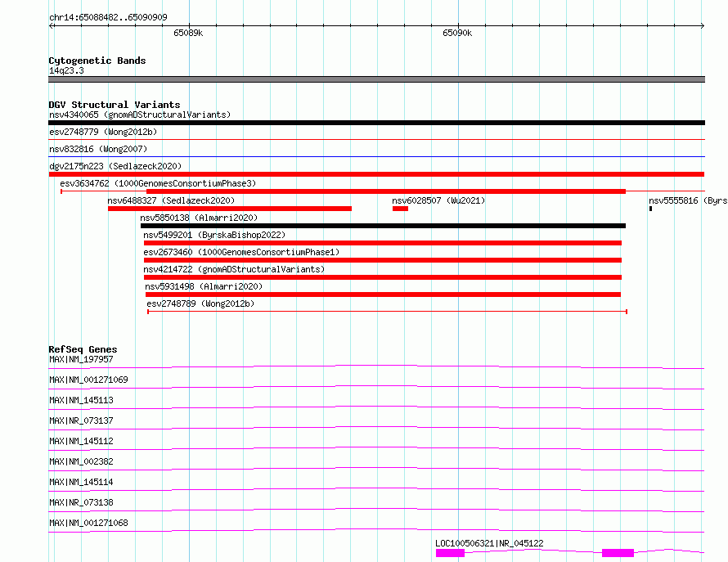
Task: Select the esv2748779 (Wong2012b) label
Action: pos(103,132)
